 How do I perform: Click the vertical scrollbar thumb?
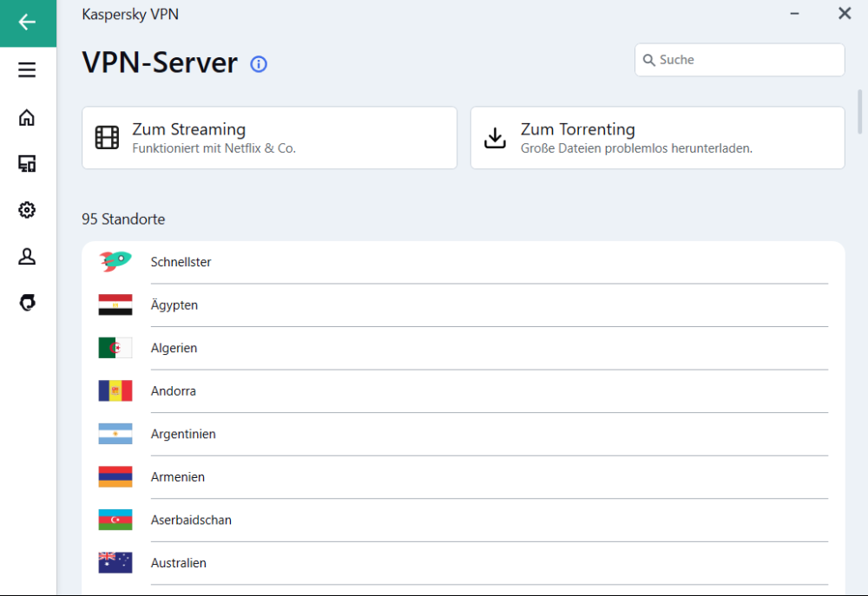pos(860,111)
